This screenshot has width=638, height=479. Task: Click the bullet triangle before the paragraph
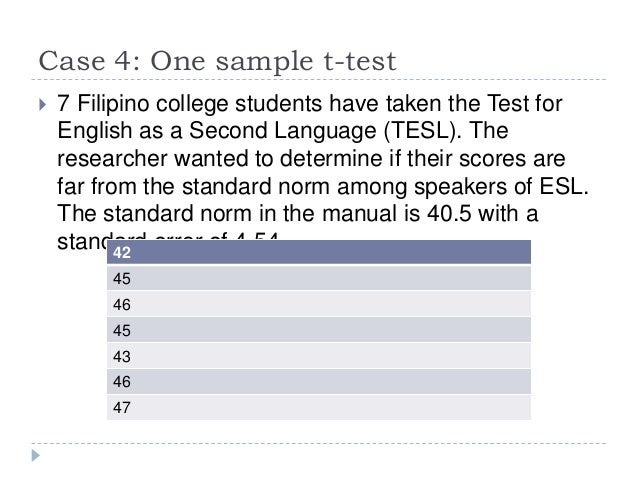pos(42,105)
